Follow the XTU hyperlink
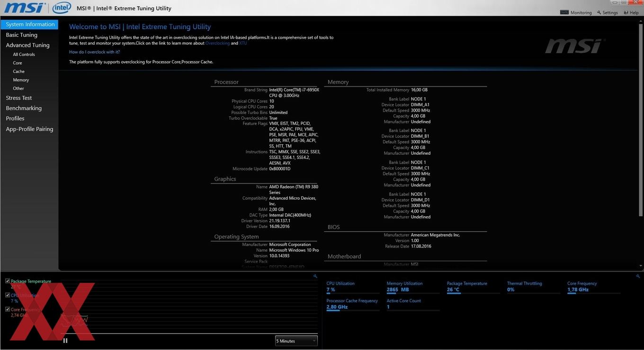Viewport: 644px width, 350px height. click(243, 43)
